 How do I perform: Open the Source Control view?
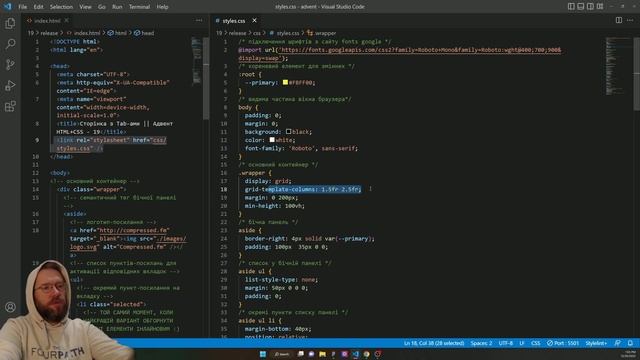pyautogui.click(x=10, y=64)
